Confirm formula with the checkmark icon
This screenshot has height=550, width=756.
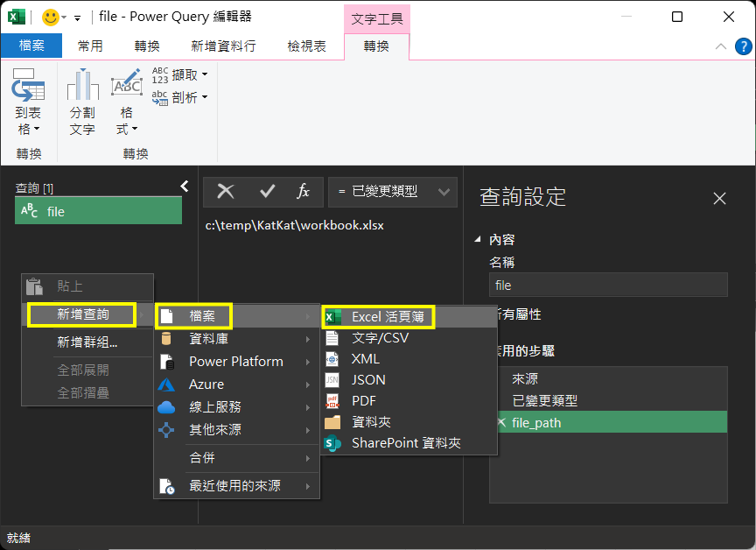coord(268,192)
